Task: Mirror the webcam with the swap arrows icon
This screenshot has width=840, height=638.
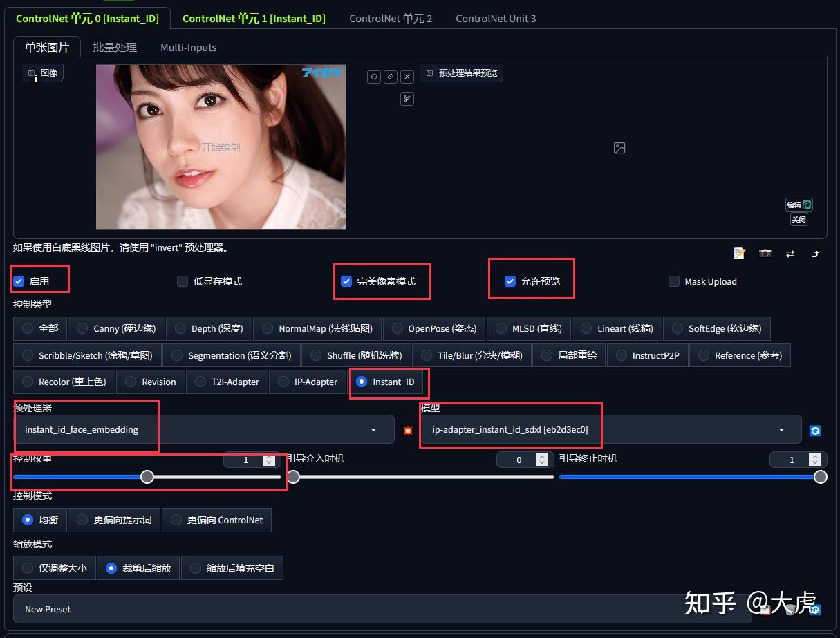Action: 790,253
